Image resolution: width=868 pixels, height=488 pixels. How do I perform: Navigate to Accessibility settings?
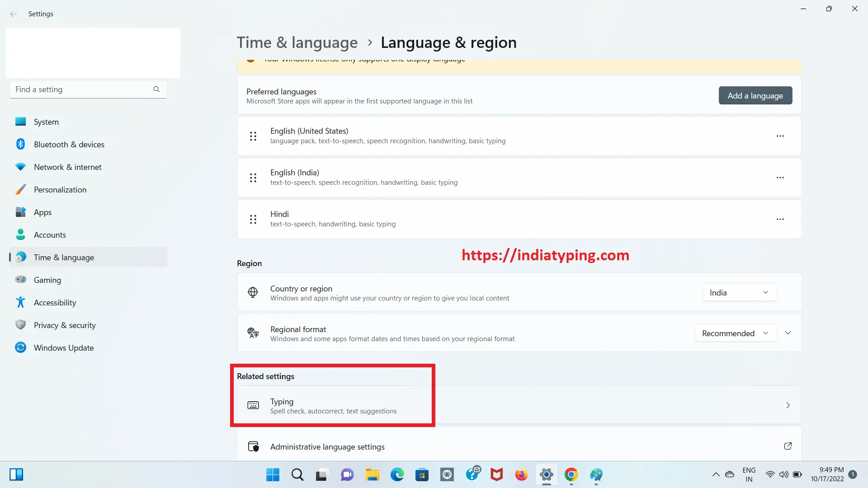point(55,302)
